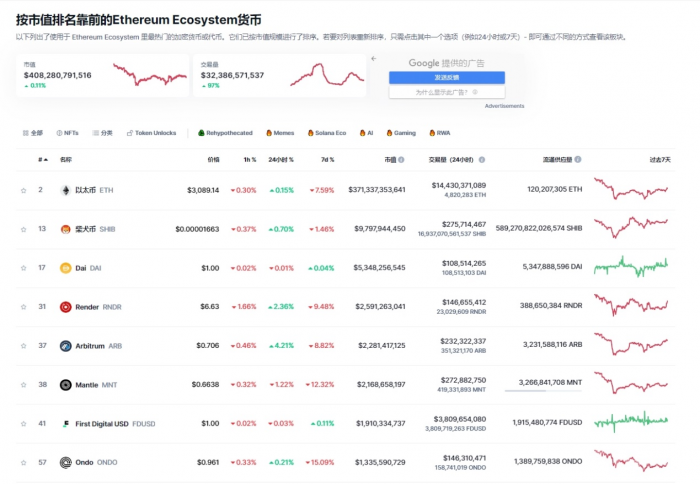Star First Digital USD row

(x=24, y=424)
